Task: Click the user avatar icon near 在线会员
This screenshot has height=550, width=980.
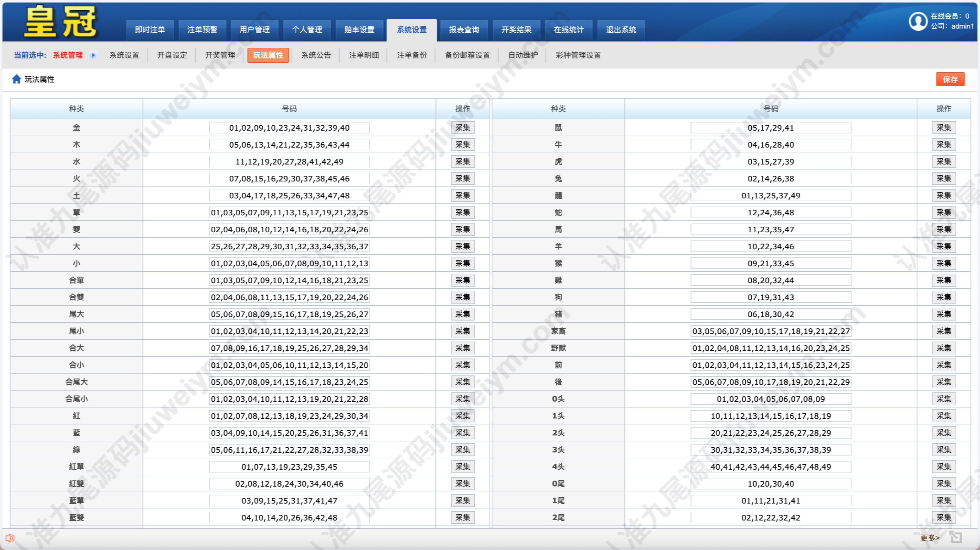Action: [x=918, y=21]
